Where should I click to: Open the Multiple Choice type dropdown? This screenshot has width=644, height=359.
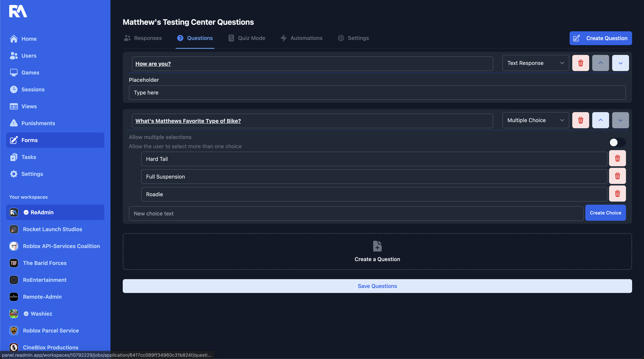pyautogui.click(x=535, y=120)
